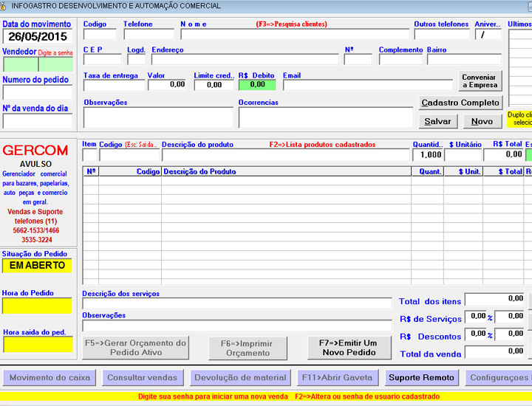The width and height of the screenshot is (532, 406).
Task: Open Consultar vendas
Action: [143, 377]
